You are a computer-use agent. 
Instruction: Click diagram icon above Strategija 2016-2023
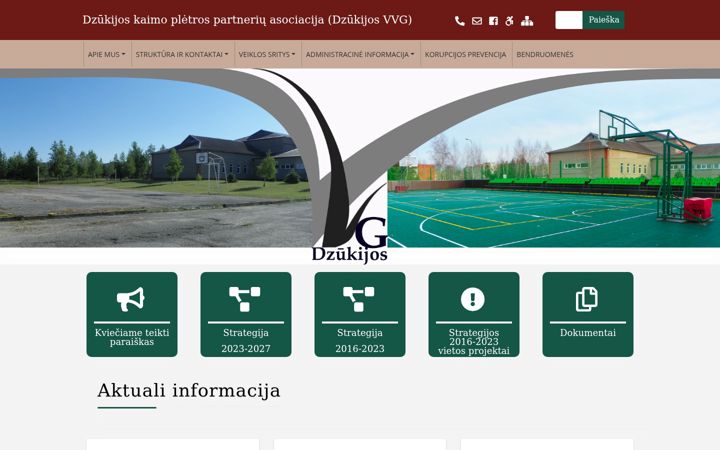pyautogui.click(x=359, y=299)
